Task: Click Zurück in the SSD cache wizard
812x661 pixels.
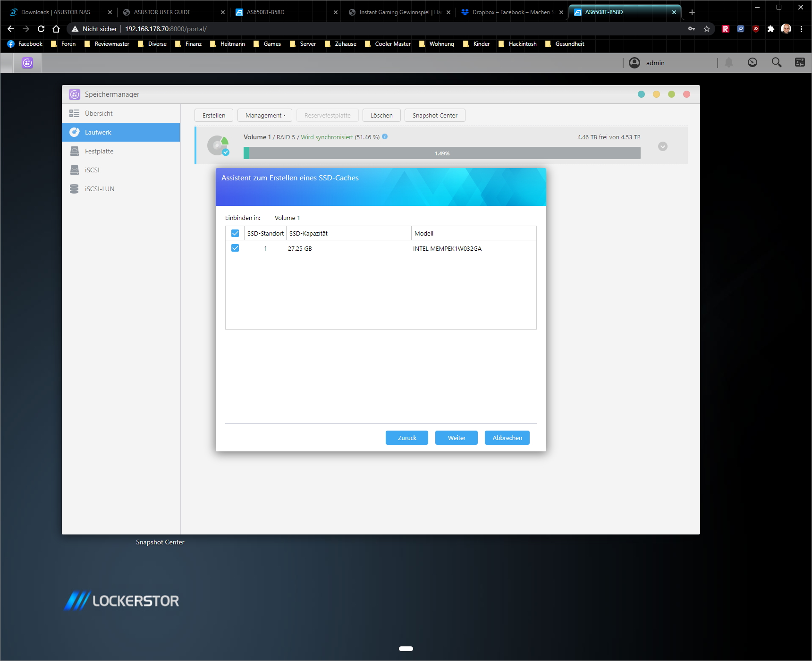Action: click(x=407, y=438)
